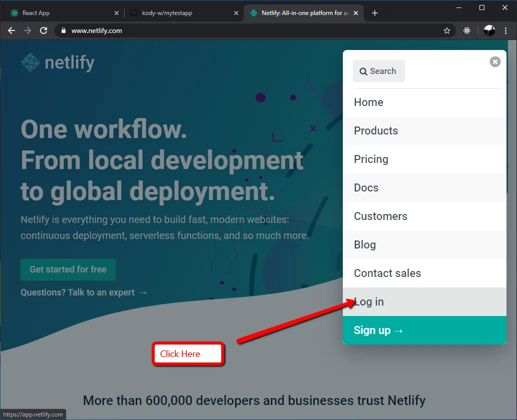Image resolution: width=517 pixels, height=420 pixels.
Task: Click the Search box in the menu
Action: [378, 71]
